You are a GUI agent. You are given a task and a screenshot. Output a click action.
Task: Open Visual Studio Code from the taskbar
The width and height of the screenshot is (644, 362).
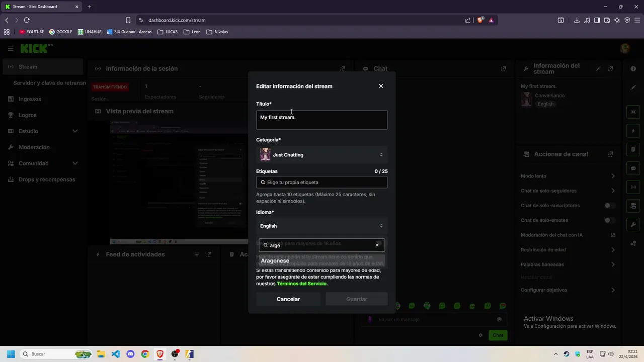coord(116,354)
